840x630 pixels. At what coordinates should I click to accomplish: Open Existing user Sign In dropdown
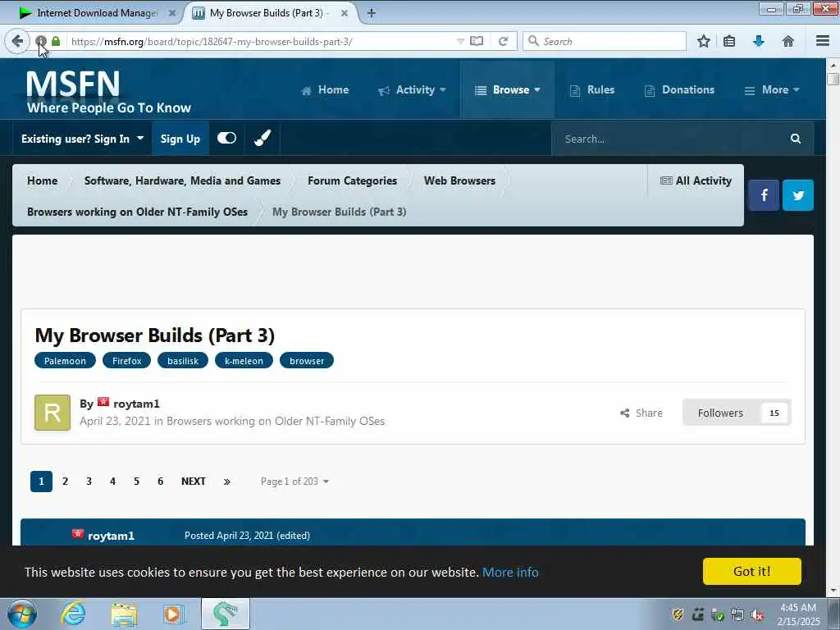83,139
